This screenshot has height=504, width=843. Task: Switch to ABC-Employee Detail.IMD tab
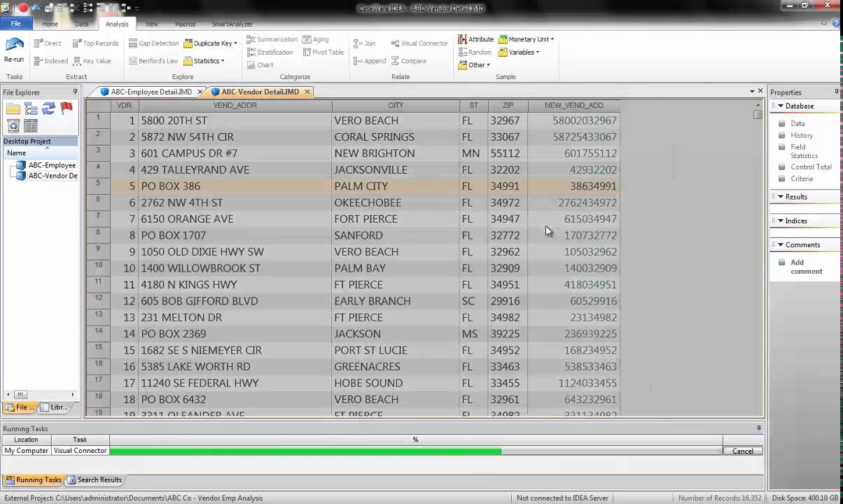151,92
